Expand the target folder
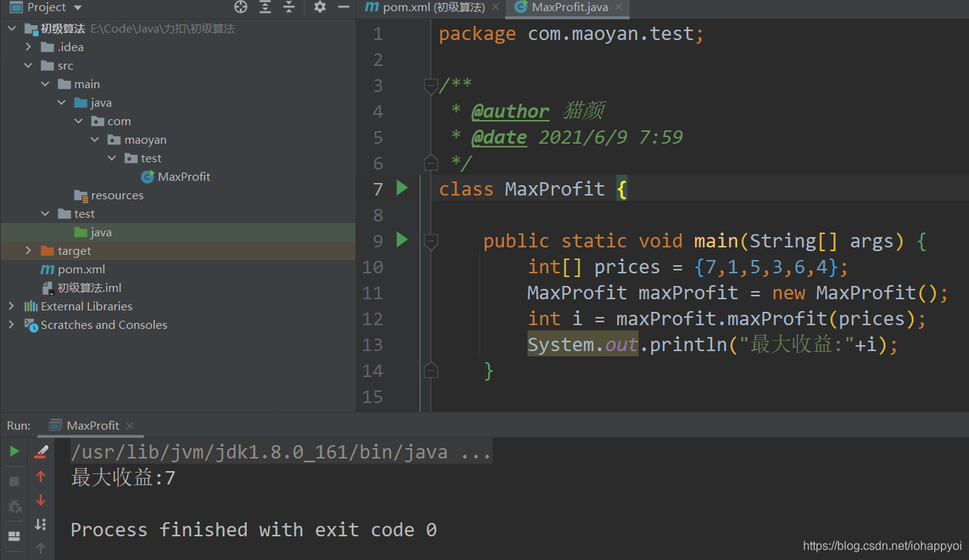 click(x=28, y=251)
